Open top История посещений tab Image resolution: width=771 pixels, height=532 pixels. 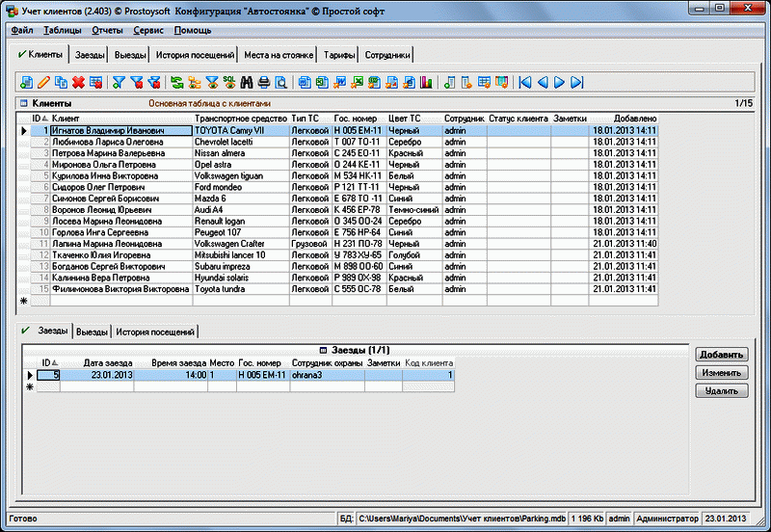pyautogui.click(x=196, y=55)
